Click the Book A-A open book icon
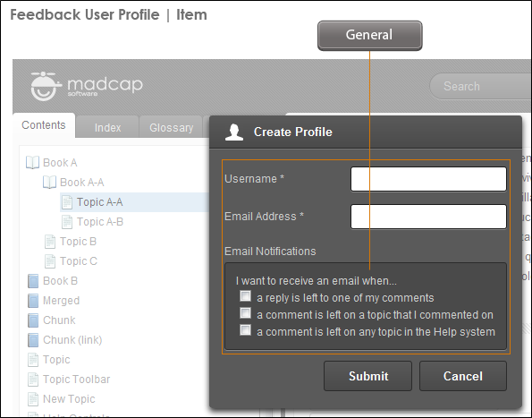This screenshot has width=532, height=418. [x=49, y=183]
